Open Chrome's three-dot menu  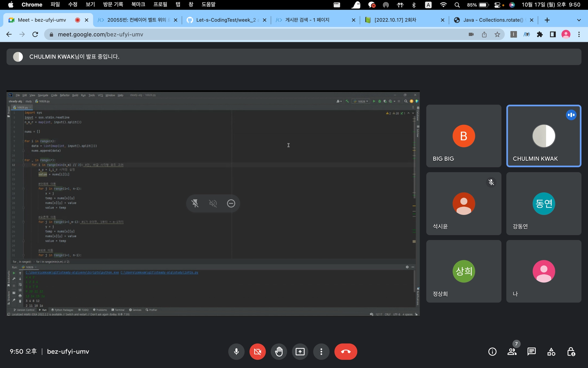tap(579, 34)
